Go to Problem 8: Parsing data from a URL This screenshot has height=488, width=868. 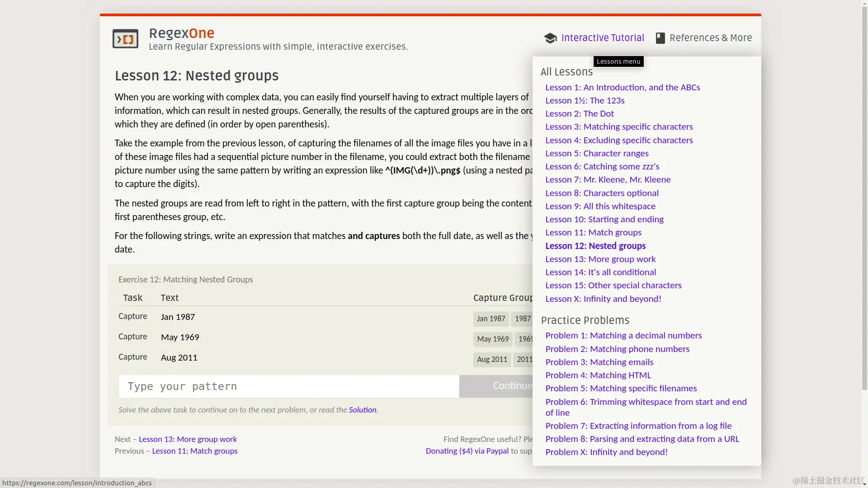(x=642, y=439)
